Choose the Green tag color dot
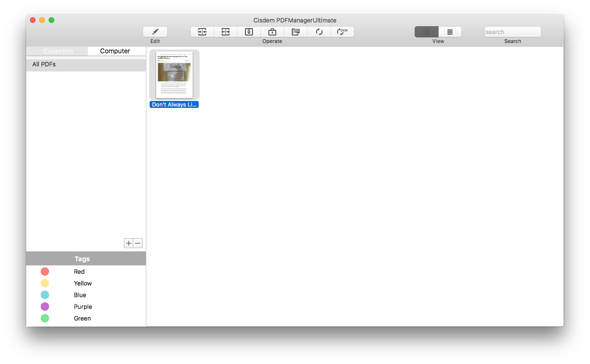 tap(44, 318)
